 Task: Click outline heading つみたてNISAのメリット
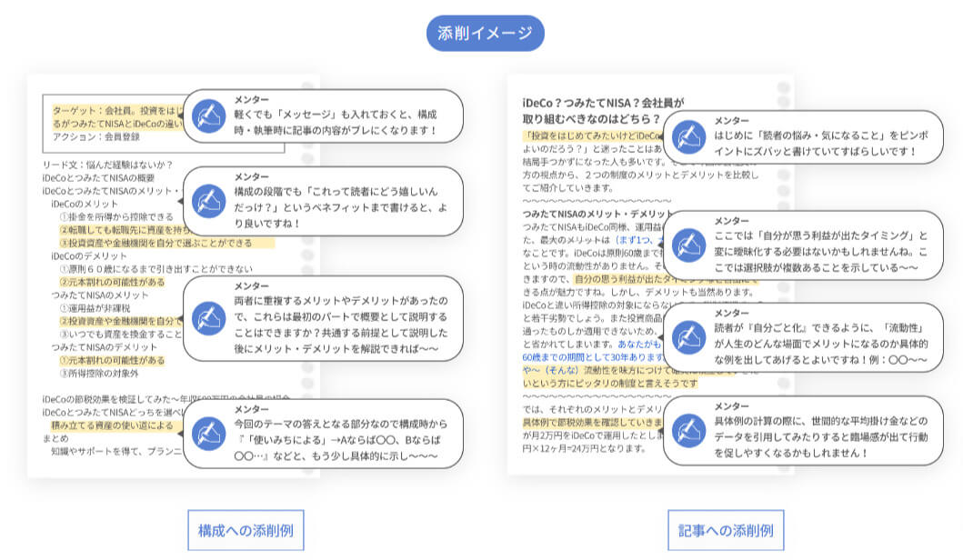click(x=99, y=295)
